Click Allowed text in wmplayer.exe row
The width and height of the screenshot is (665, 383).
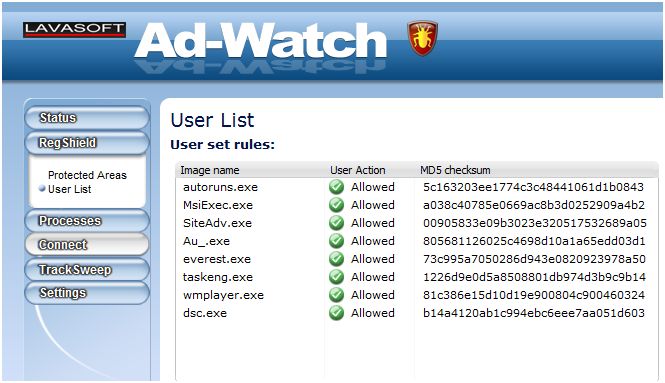(372, 295)
